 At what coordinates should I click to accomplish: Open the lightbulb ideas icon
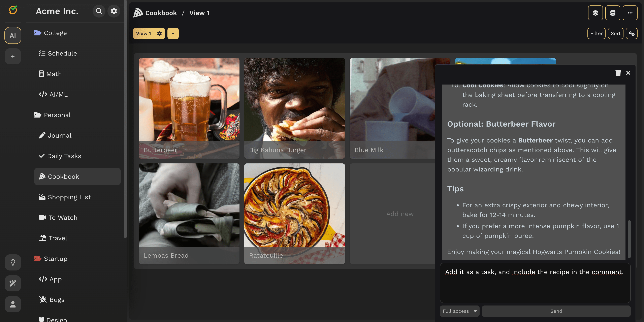point(13,262)
